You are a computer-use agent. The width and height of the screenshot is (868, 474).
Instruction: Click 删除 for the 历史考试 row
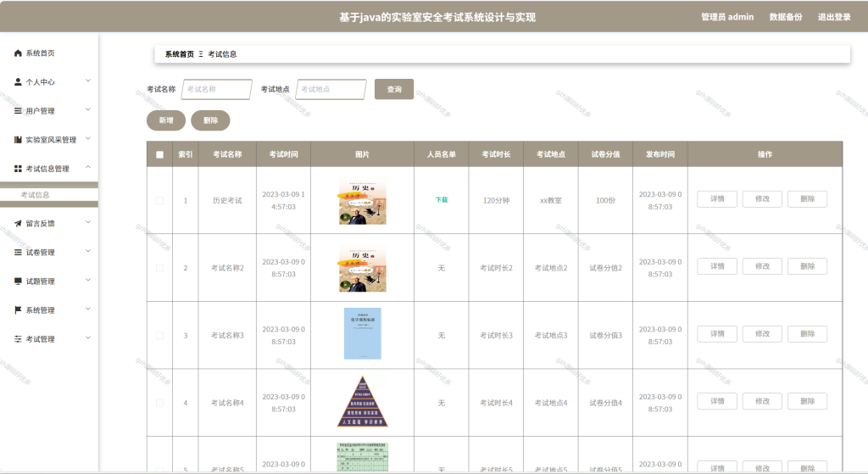(807, 198)
